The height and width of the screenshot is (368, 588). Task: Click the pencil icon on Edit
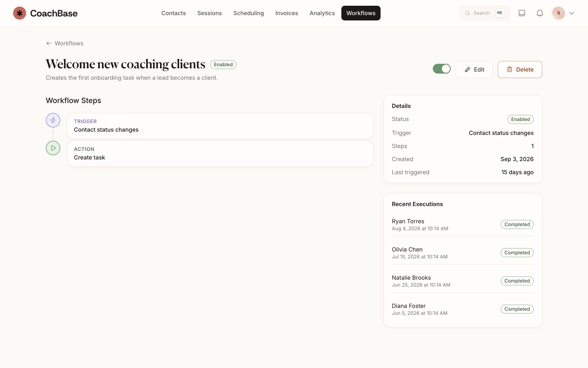coord(468,70)
